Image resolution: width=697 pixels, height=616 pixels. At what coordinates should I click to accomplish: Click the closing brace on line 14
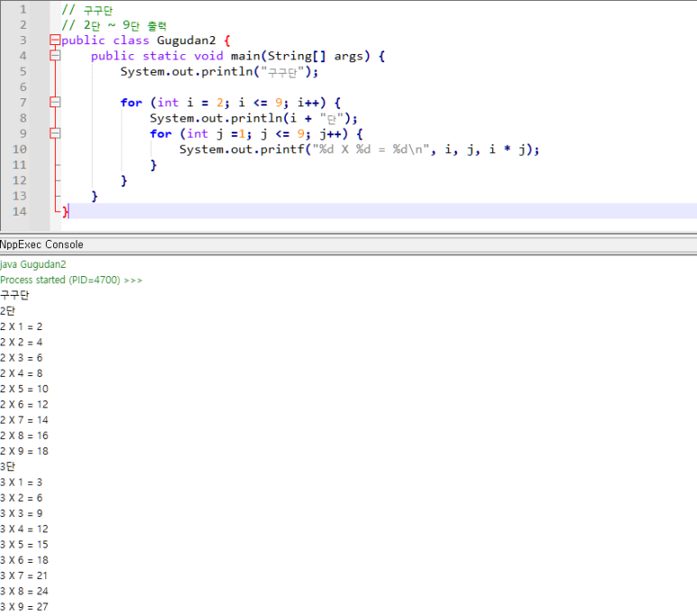click(x=65, y=212)
